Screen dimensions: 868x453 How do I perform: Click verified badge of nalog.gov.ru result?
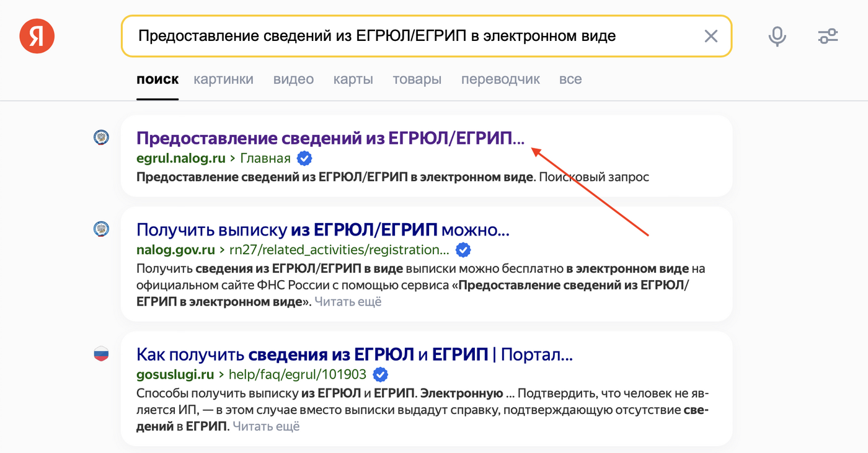pos(463,250)
